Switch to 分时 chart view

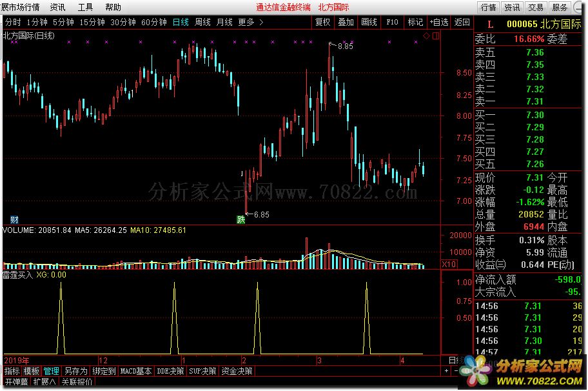point(13,23)
